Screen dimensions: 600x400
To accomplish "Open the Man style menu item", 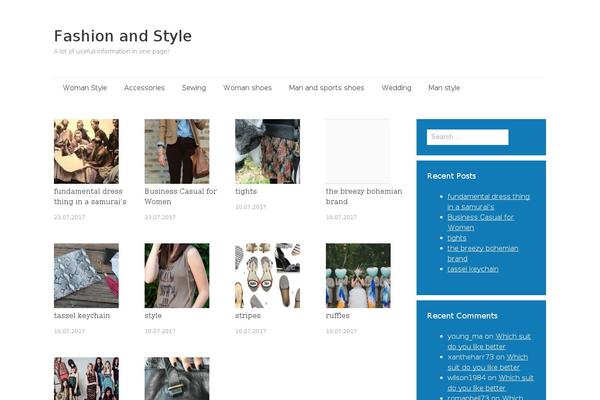I will (444, 88).
